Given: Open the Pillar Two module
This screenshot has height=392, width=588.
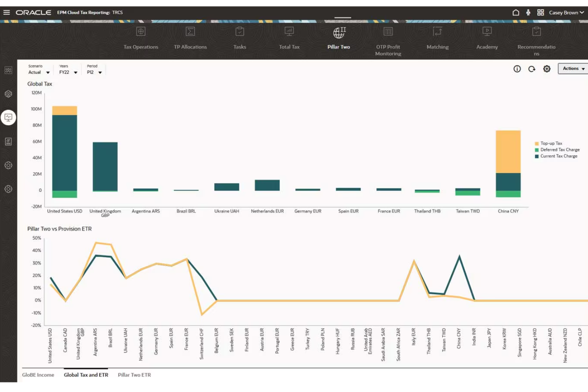Looking at the screenshot, I should tap(338, 38).
